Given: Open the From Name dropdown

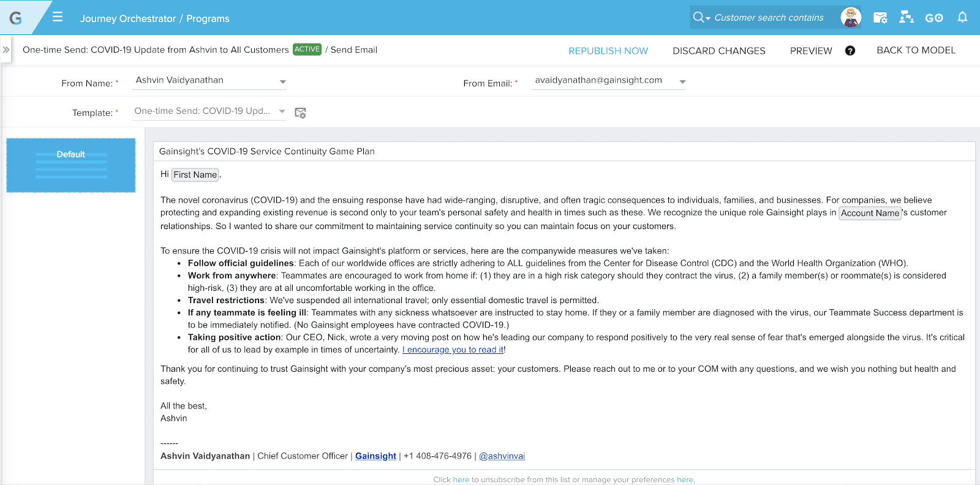Looking at the screenshot, I should point(282,81).
